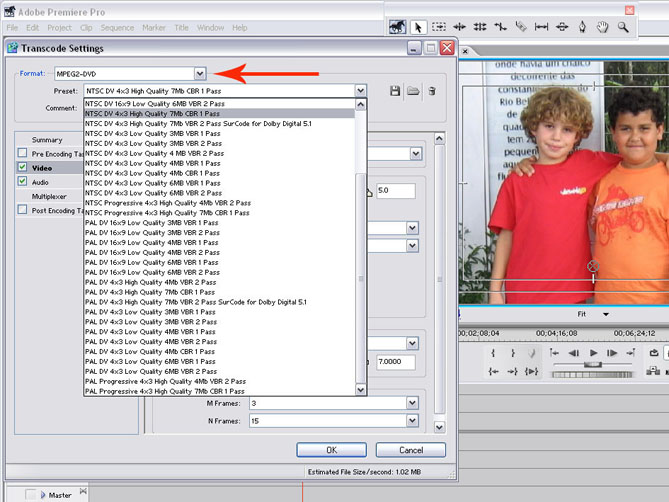Activate the Hand tool
The width and height of the screenshot is (669, 502).
click(603, 27)
